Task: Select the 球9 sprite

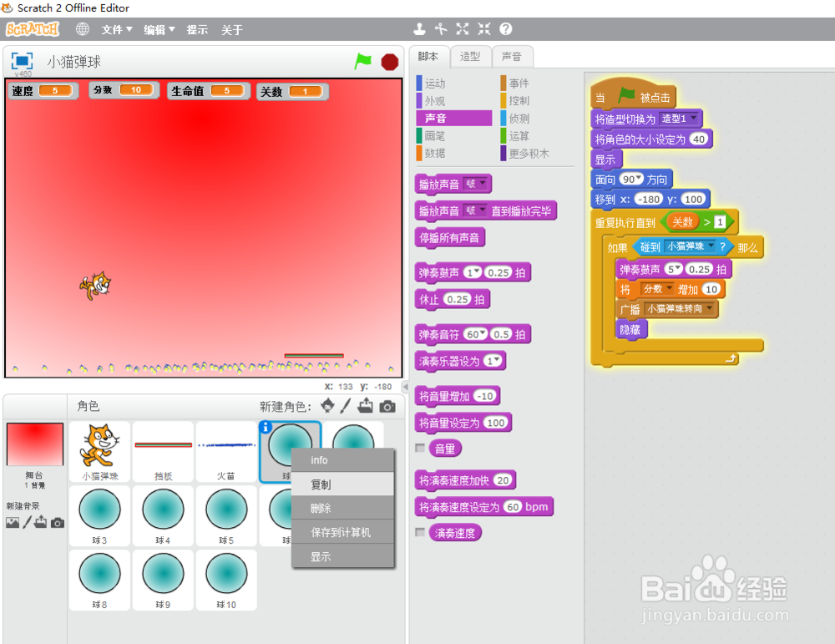Action: coord(163,580)
